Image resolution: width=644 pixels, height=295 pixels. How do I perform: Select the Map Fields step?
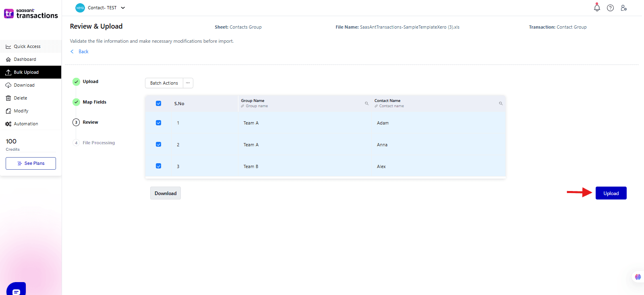[x=94, y=102]
